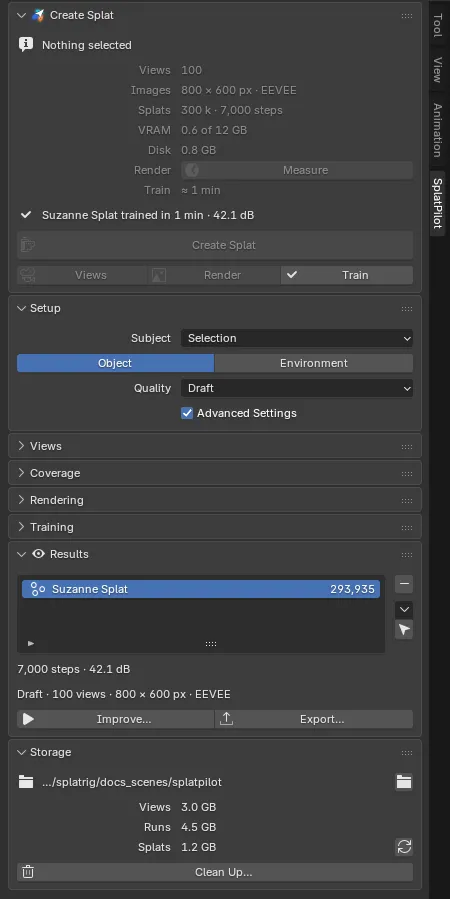
Task: Select the Environment mode toggle
Action: (x=314, y=363)
